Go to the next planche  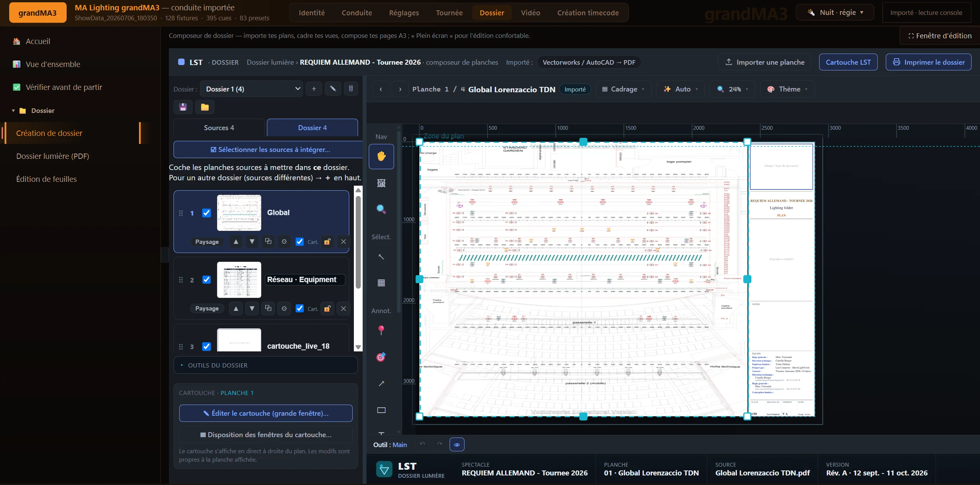click(400, 89)
